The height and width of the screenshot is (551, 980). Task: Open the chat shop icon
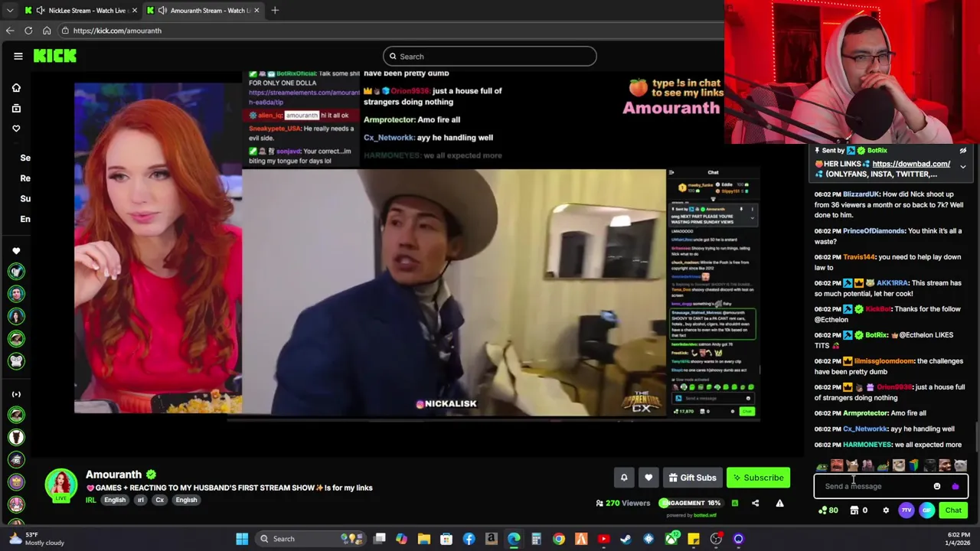(854, 510)
